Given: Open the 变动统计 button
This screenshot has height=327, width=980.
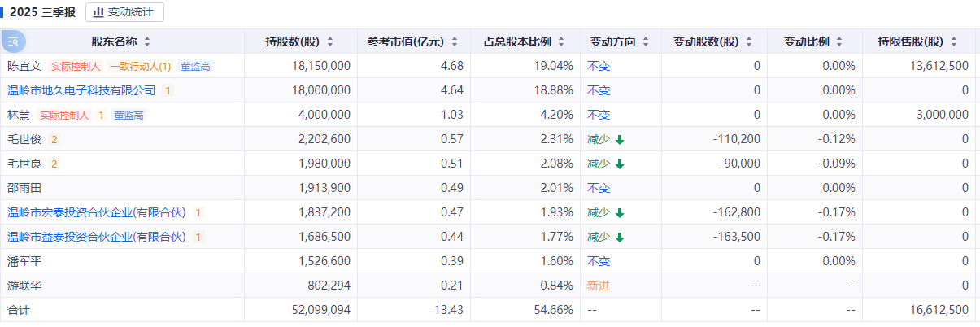Looking at the screenshot, I should coord(124,12).
